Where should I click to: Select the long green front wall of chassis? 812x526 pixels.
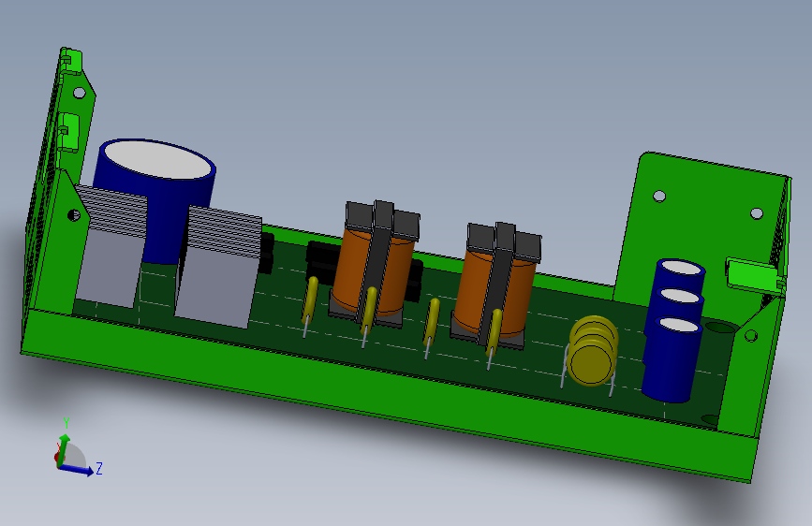pos(389,396)
